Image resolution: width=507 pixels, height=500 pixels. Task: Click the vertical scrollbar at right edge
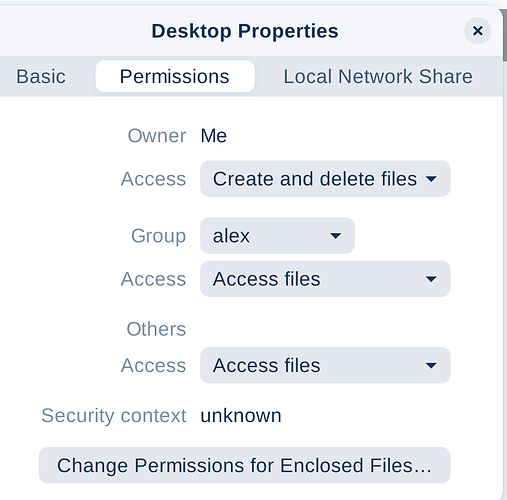(x=505, y=35)
